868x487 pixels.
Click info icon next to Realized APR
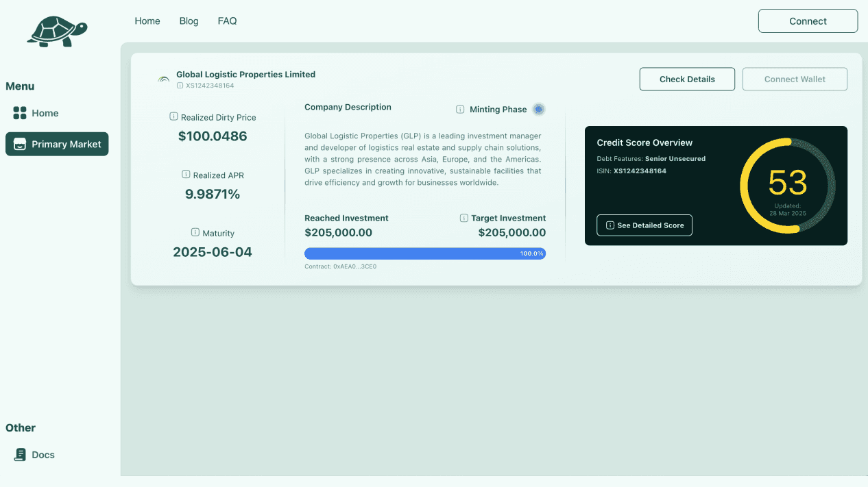coord(186,175)
